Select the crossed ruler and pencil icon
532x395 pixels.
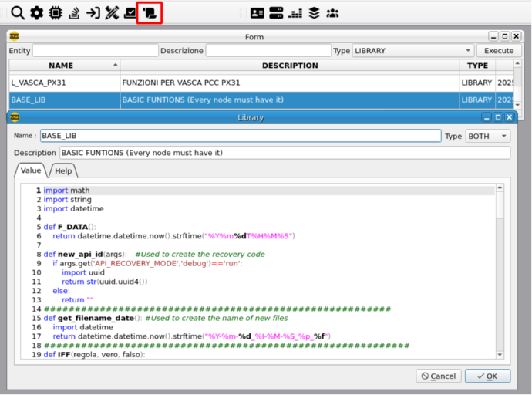[x=112, y=12]
